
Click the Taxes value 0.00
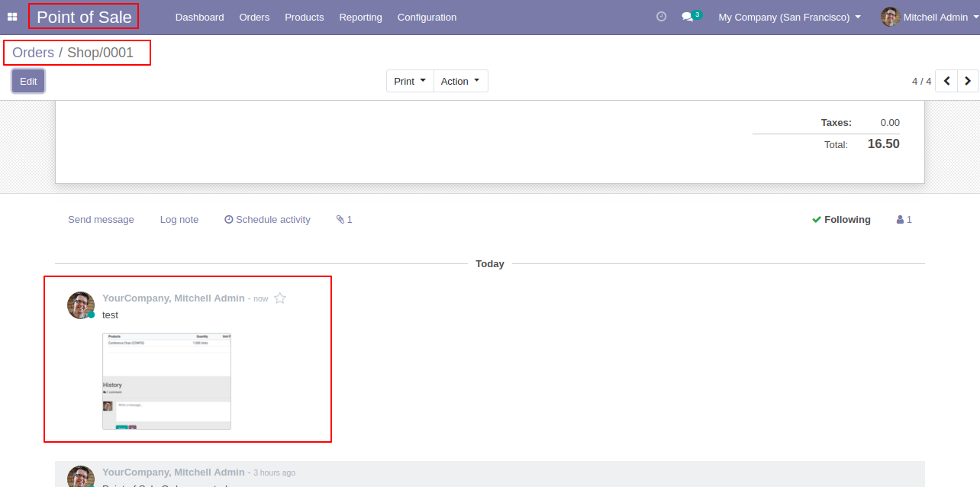(890, 122)
